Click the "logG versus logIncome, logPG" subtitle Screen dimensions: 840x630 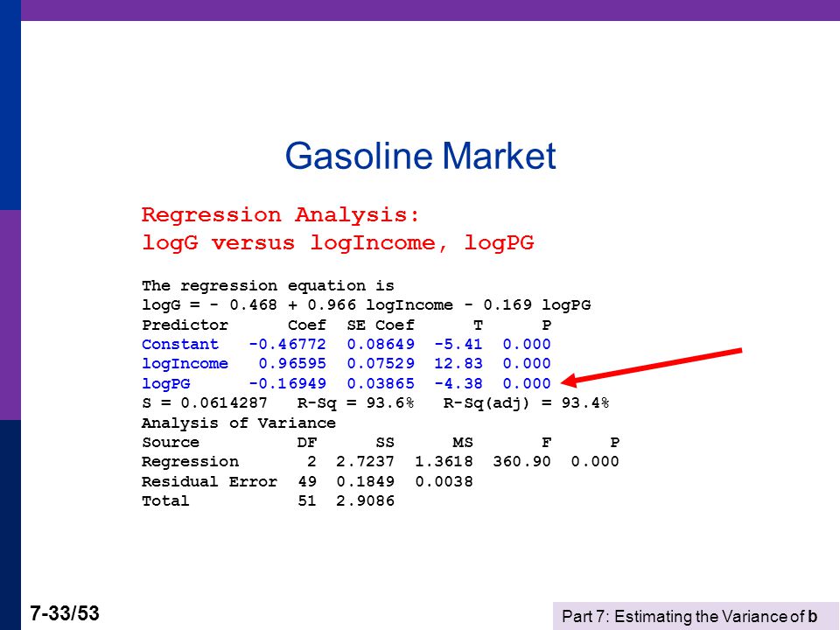[338, 242]
